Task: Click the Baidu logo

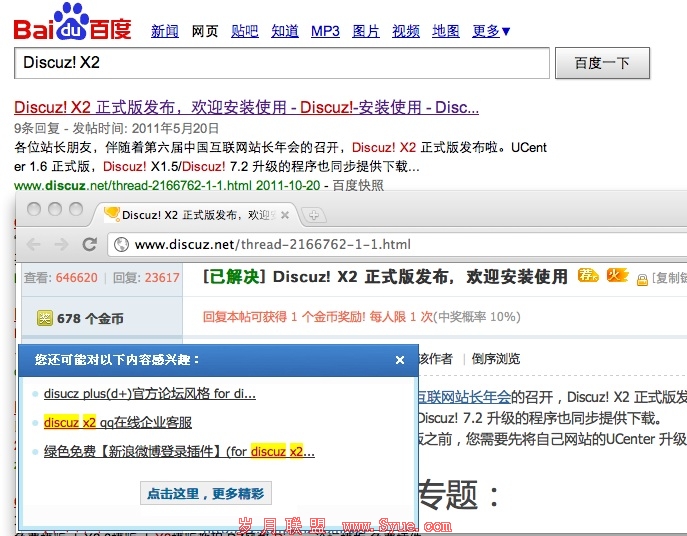Action: (72, 22)
